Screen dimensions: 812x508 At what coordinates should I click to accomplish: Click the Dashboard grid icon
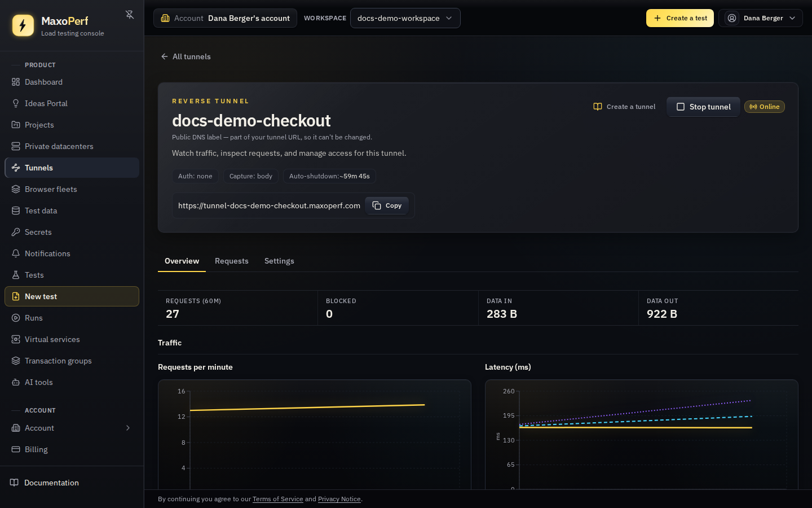coord(16,82)
